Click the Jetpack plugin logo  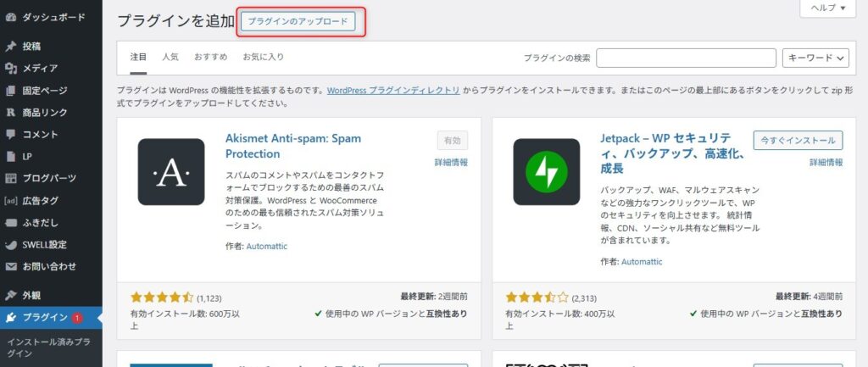pos(547,171)
